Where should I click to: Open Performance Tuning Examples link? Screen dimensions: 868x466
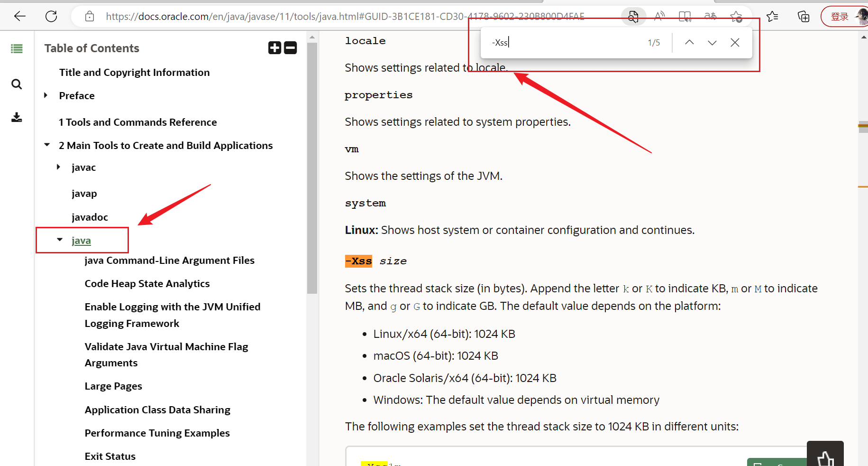157,433
